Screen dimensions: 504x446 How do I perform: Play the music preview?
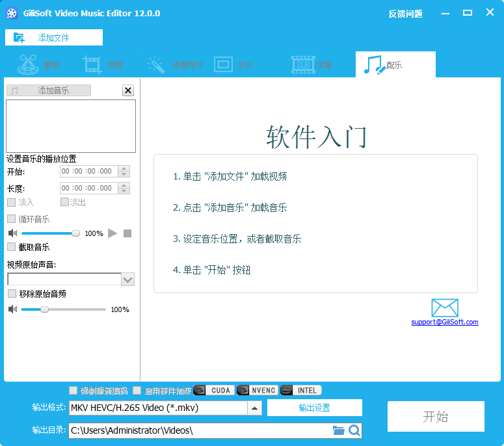coord(112,233)
